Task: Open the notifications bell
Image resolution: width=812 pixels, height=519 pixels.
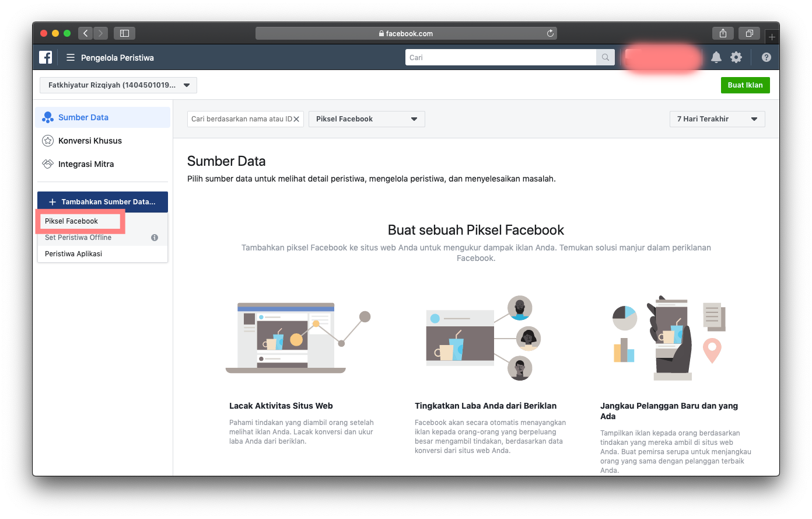Action: pos(716,57)
